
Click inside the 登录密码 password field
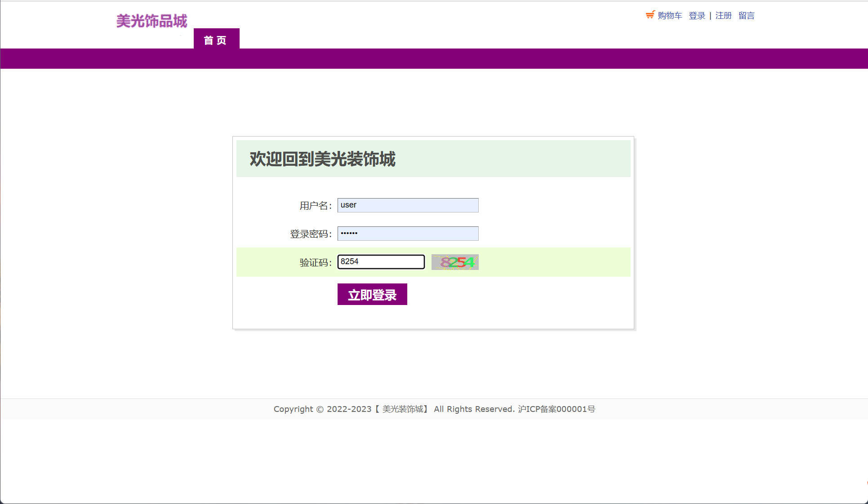point(407,234)
